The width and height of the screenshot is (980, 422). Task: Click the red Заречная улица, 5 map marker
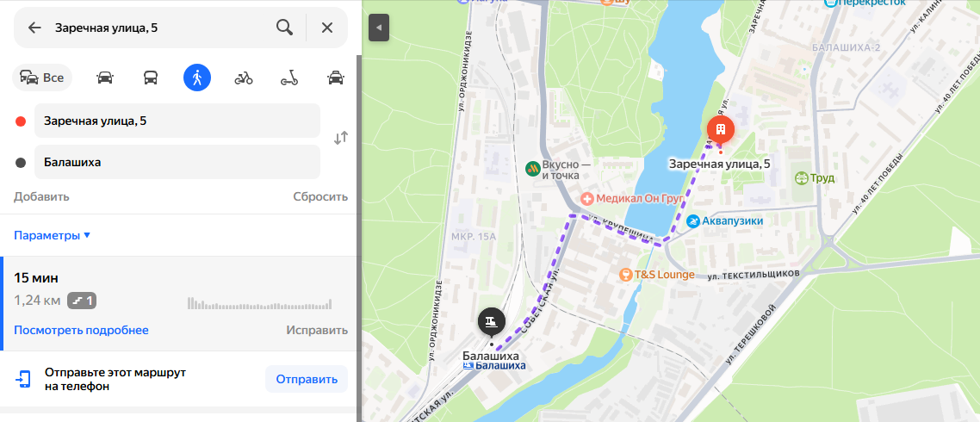pyautogui.click(x=720, y=129)
